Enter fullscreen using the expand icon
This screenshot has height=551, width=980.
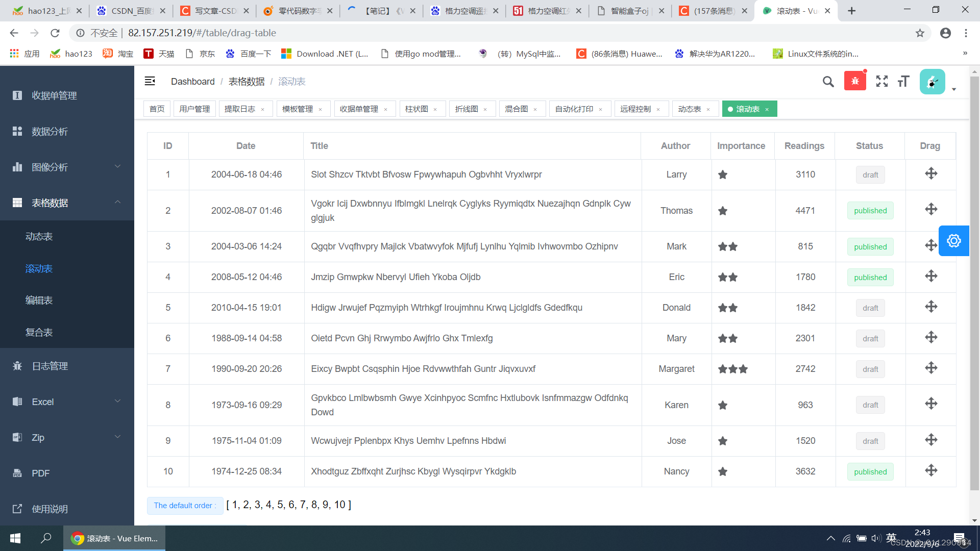(x=882, y=81)
